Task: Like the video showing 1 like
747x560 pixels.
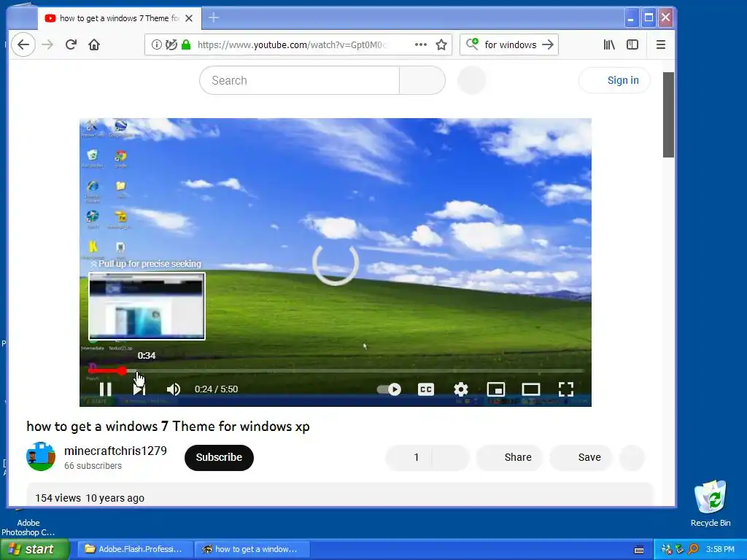Action: 409,458
